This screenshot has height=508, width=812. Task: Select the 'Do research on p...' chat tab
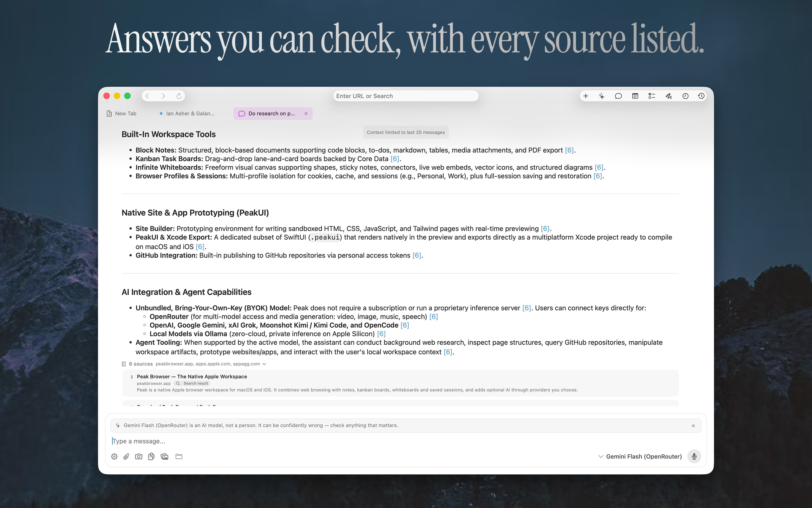click(x=272, y=114)
